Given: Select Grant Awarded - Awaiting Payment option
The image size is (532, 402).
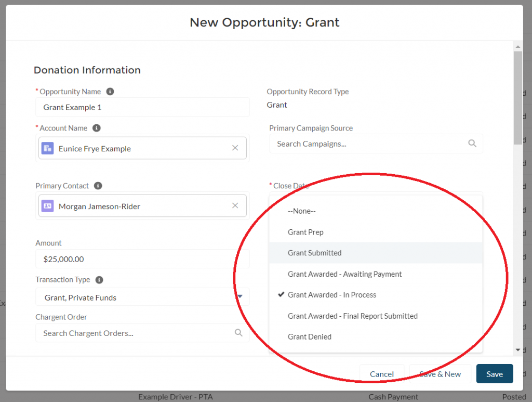Looking at the screenshot, I should point(344,274).
